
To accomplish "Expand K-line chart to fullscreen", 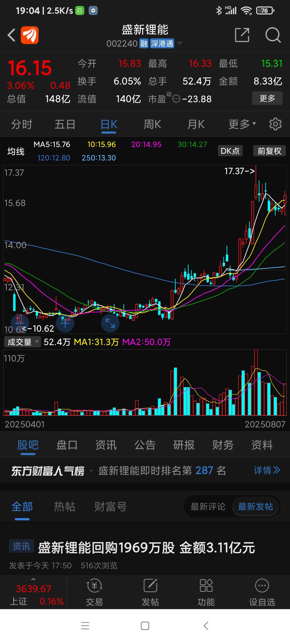I will tap(110, 323).
